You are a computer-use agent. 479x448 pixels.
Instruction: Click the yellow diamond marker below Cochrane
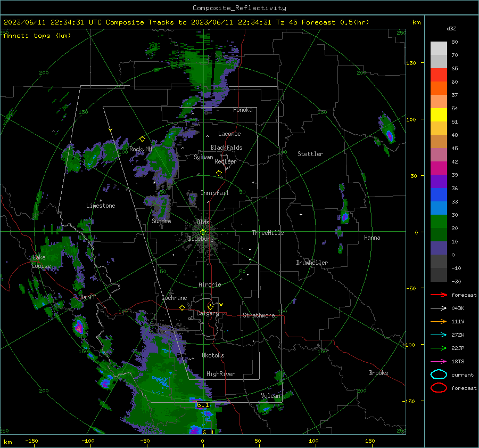point(182,307)
